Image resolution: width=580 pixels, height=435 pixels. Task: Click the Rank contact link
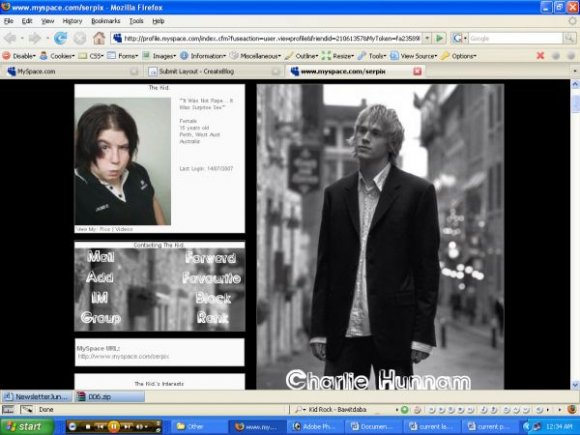tap(213, 317)
